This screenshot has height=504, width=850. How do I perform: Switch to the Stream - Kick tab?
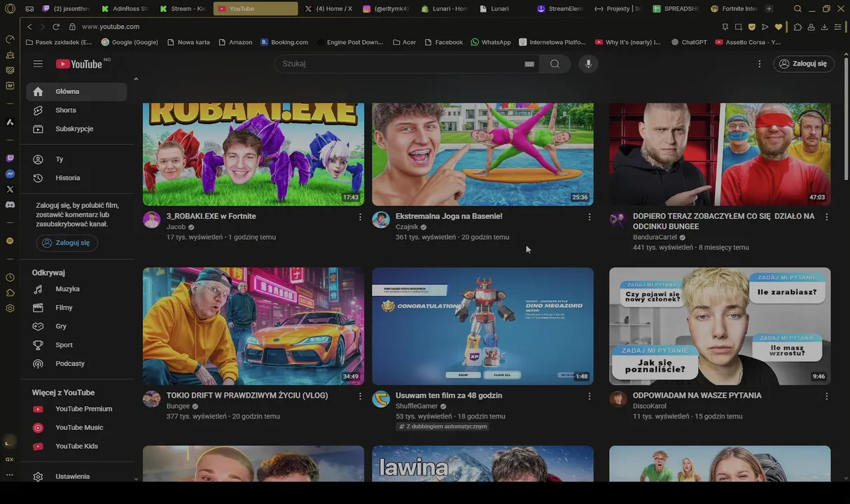(x=183, y=8)
